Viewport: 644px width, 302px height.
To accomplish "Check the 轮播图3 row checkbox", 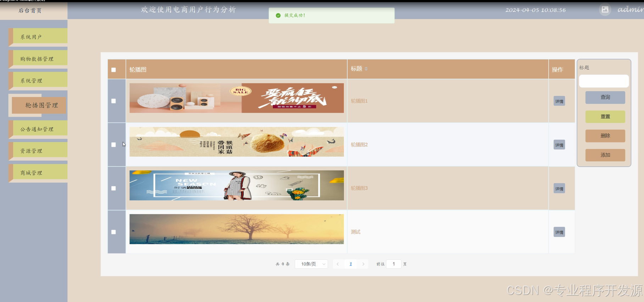I will [113, 188].
